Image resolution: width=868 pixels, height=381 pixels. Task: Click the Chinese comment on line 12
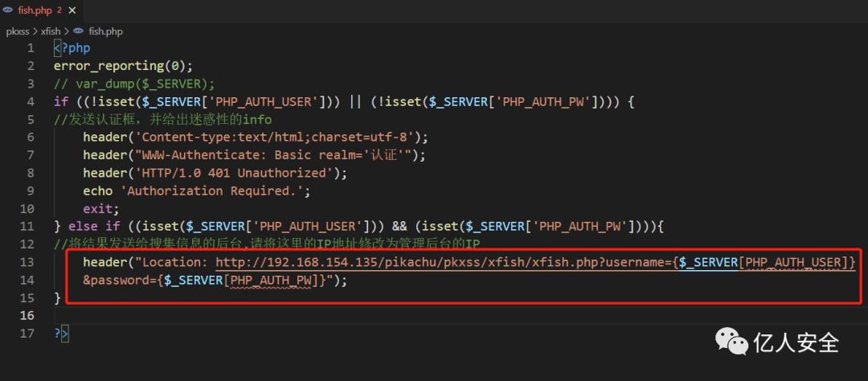pyautogui.click(x=267, y=244)
